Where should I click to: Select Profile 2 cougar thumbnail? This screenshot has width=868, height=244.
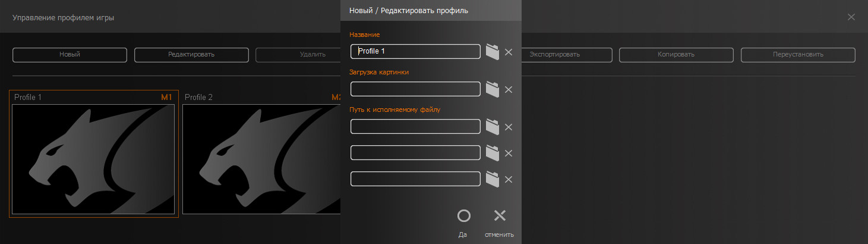click(261, 159)
